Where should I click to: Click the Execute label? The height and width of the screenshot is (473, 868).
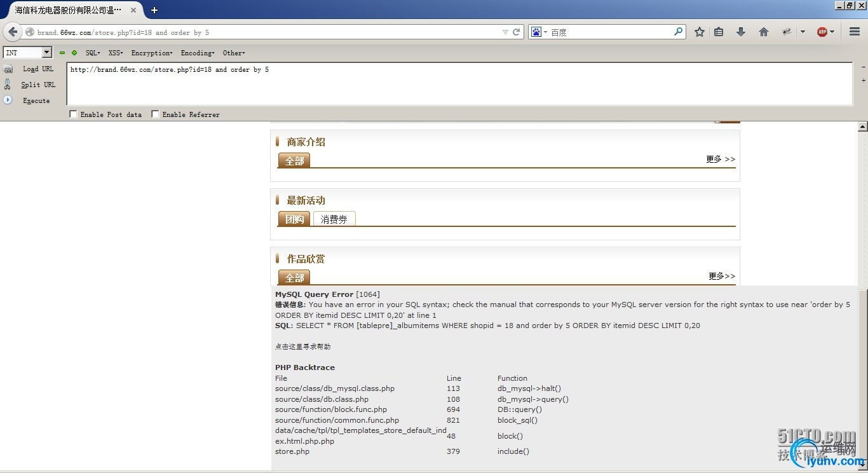pyautogui.click(x=36, y=100)
